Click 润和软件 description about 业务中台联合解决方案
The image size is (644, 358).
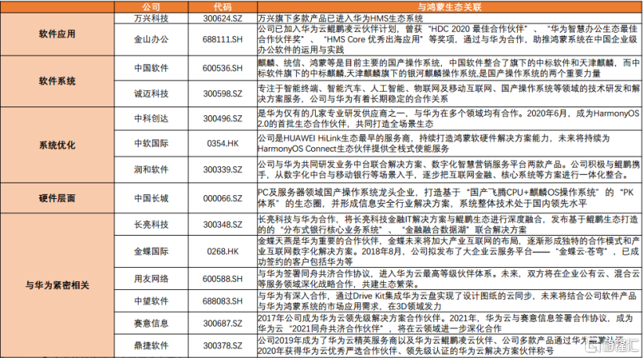pos(449,169)
